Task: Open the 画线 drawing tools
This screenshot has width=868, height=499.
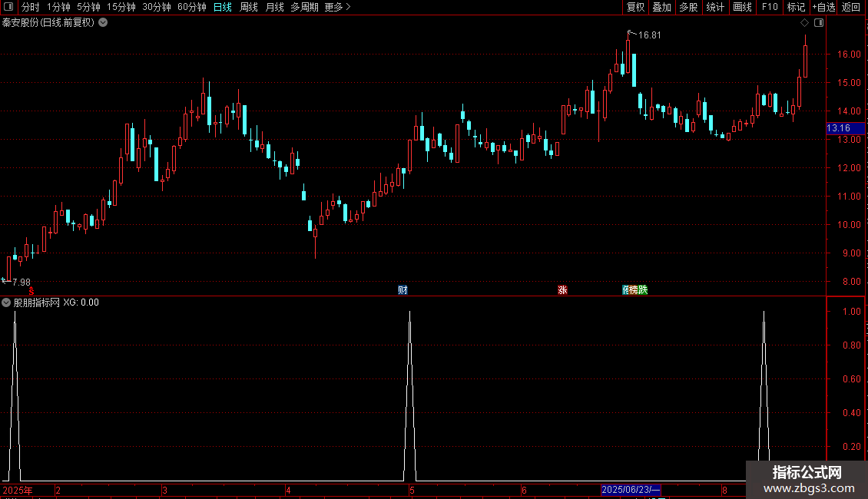Action: [742, 7]
